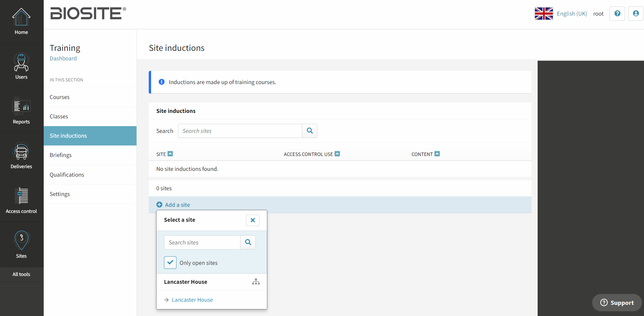Open the Training Settings menu item
The width and height of the screenshot is (644, 316).
tap(90, 194)
